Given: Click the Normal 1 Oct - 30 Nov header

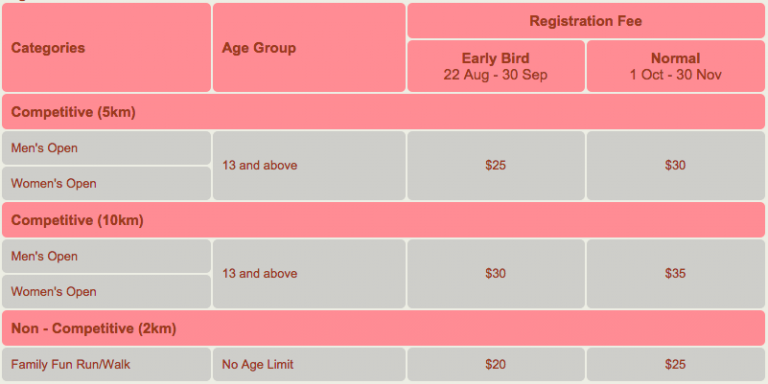Looking at the screenshot, I should 675,66.
